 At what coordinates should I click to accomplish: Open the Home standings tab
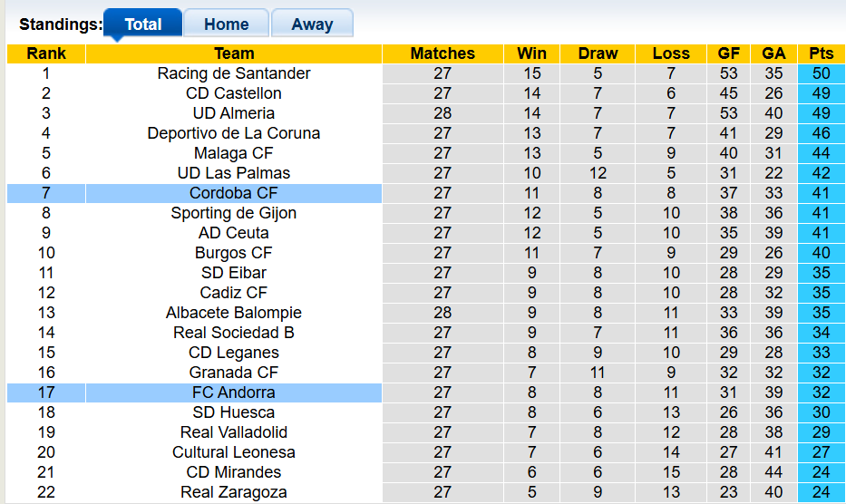click(226, 24)
